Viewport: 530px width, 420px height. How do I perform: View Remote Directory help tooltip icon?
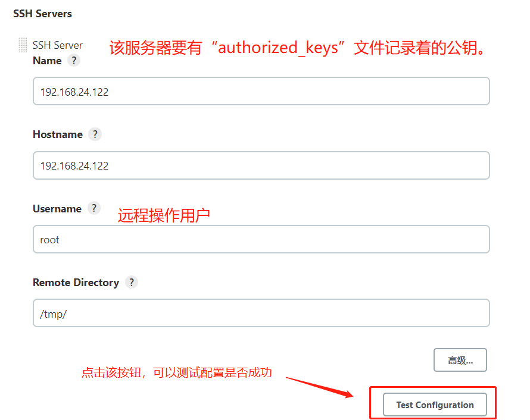pos(132,282)
